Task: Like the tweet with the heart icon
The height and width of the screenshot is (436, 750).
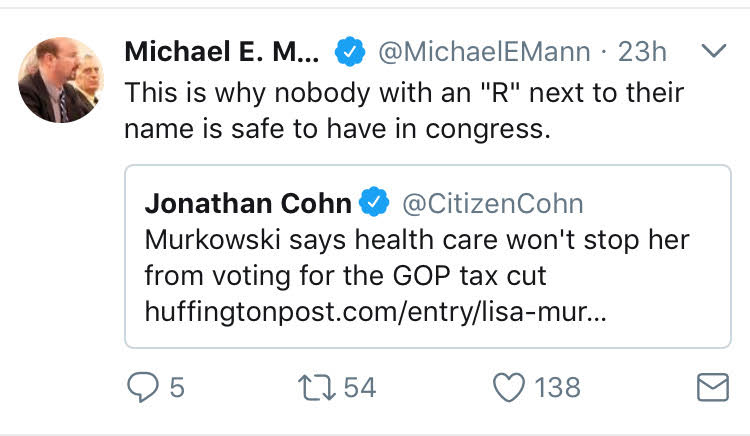Action: [x=509, y=387]
